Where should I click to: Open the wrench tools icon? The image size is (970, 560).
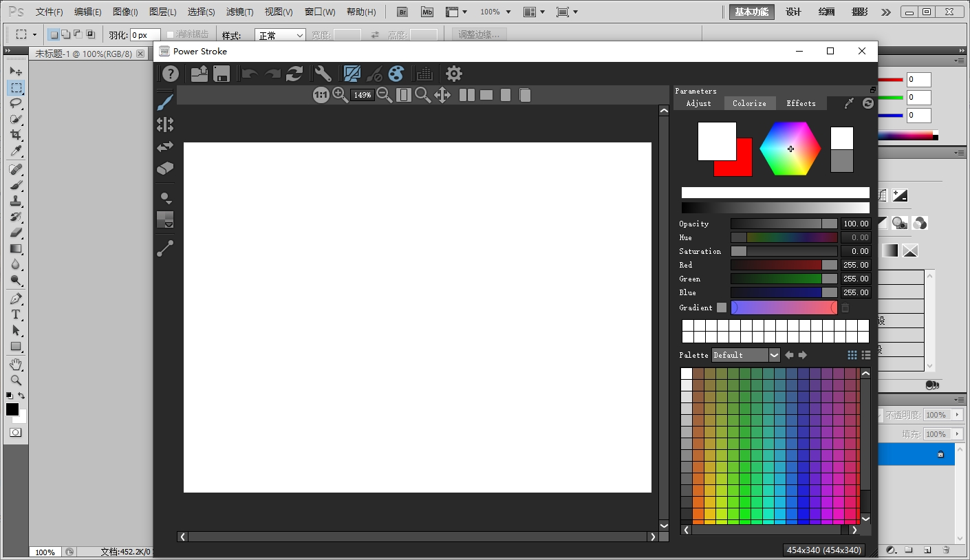(323, 74)
